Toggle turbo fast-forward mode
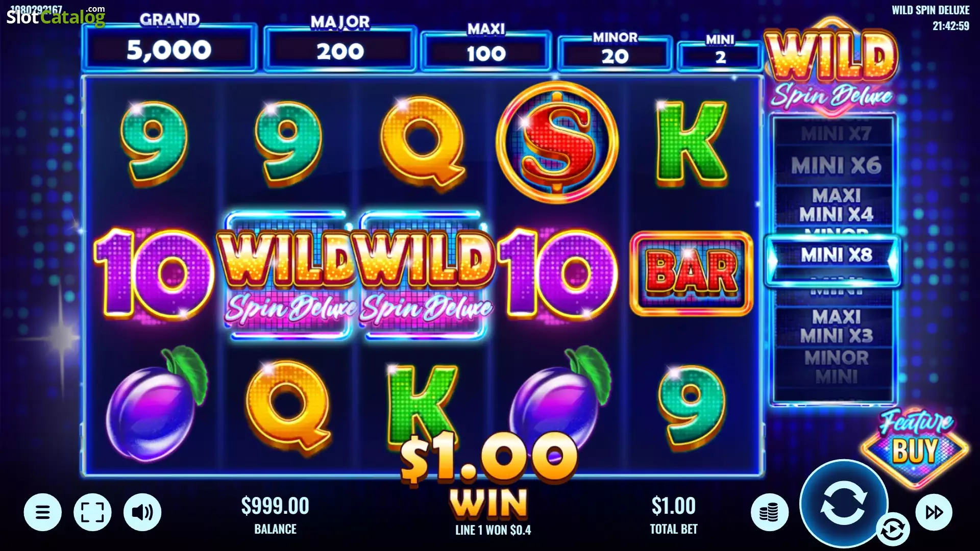The image size is (980, 551). (934, 512)
